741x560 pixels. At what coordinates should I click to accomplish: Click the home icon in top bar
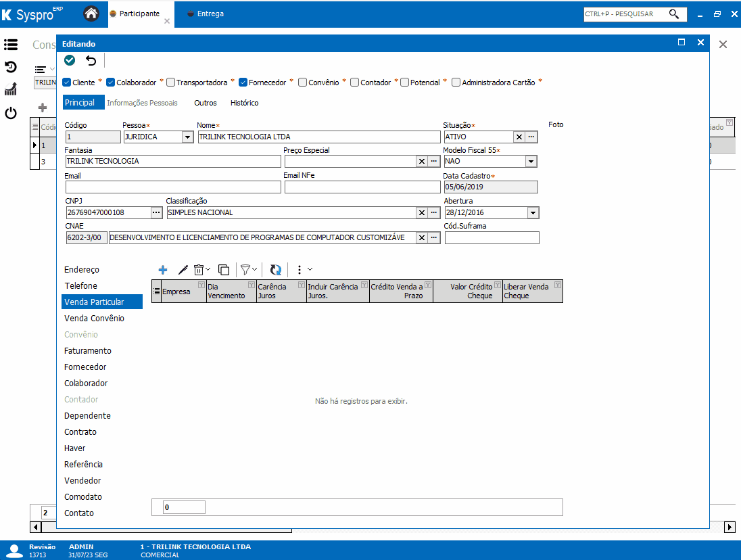click(x=91, y=14)
